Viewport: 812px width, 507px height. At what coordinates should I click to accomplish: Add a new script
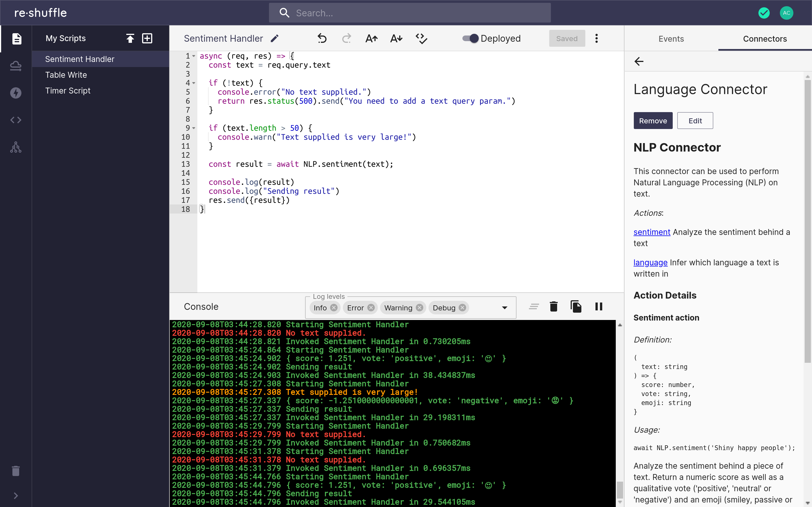(x=147, y=39)
